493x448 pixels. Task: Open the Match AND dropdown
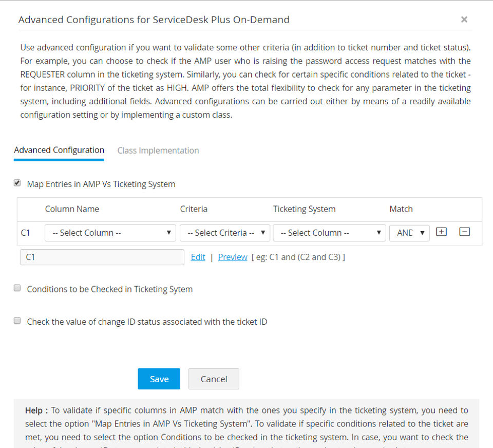409,233
